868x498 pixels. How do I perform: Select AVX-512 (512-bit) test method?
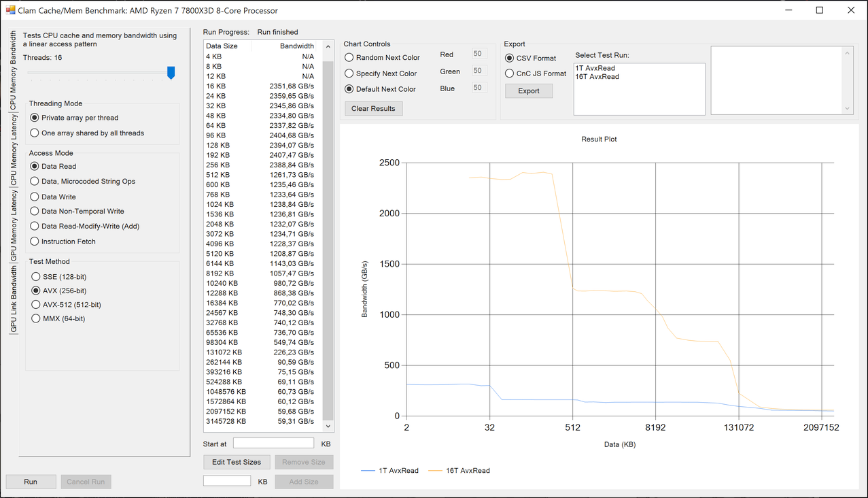(x=35, y=305)
